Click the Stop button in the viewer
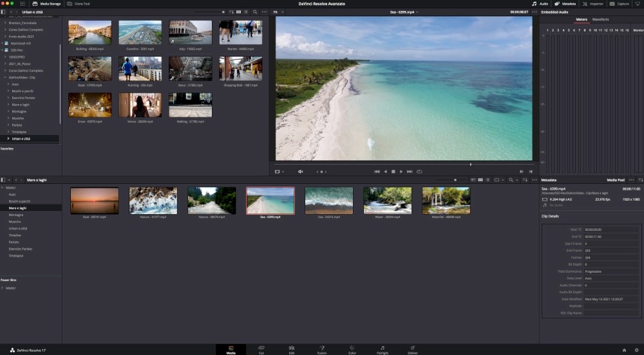Image resolution: width=644 pixels, height=355 pixels. [393, 172]
